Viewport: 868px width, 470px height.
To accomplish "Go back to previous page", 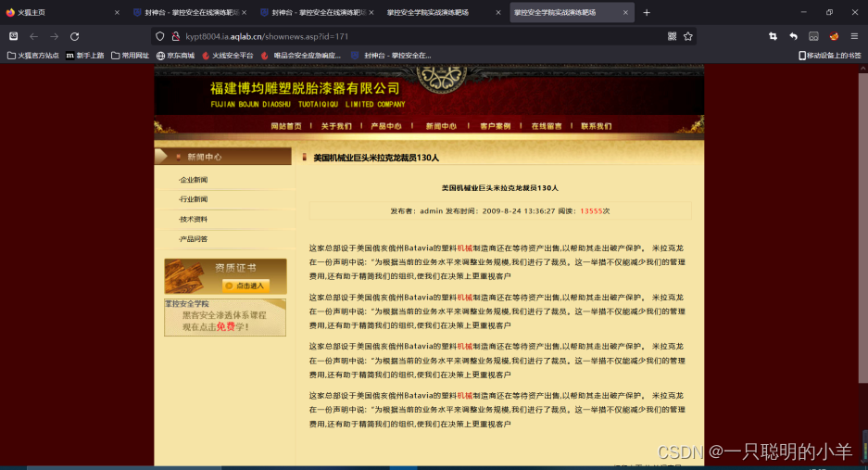I will [x=33, y=36].
